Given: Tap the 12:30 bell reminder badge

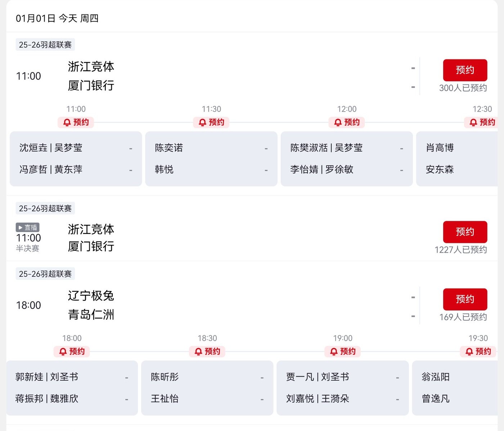Looking at the screenshot, I should 482,122.
